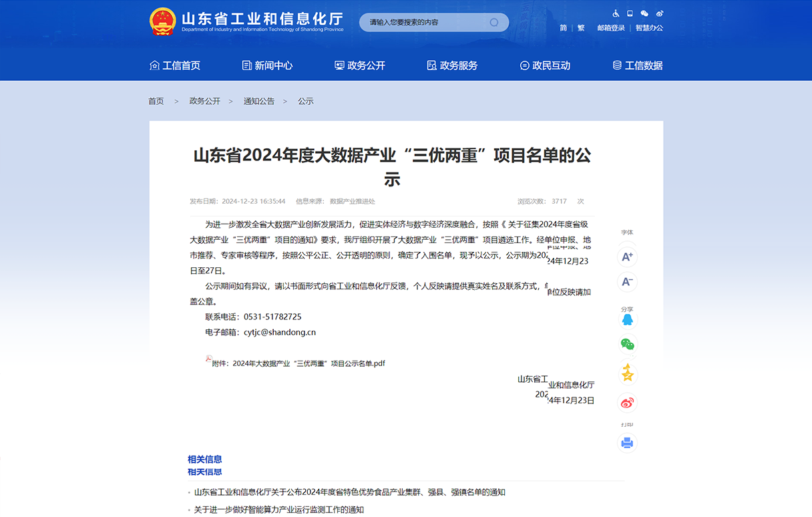Screen dimensions: 812x517
Task: Click the accessibility wheelchair icon in header
Action: click(x=616, y=13)
